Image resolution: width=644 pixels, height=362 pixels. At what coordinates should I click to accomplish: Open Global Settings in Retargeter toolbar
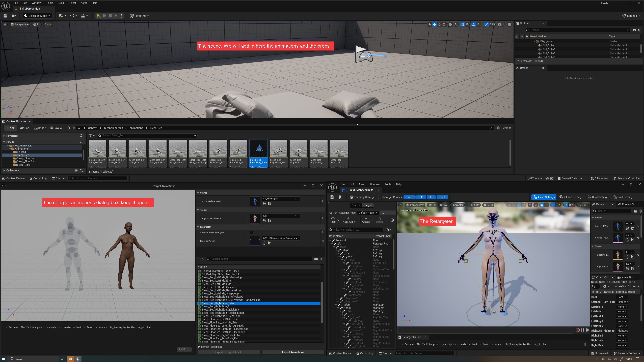(x=571, y=197)
